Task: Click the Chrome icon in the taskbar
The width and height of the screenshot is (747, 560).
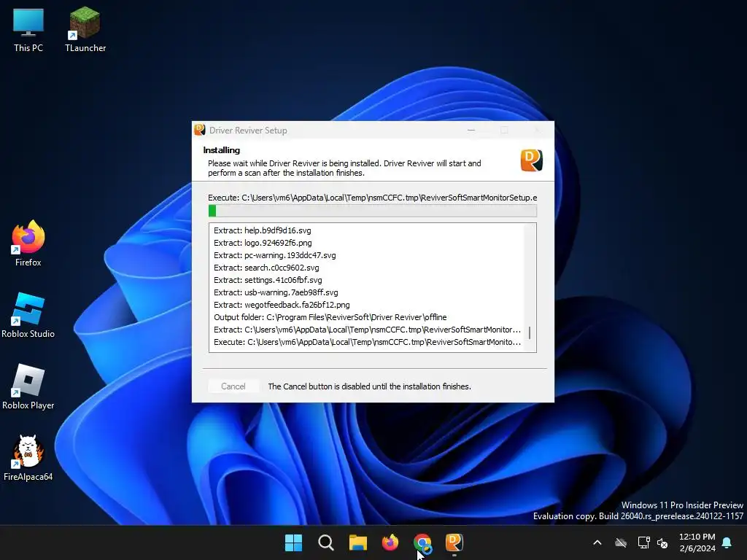Action: pos(422,542)
